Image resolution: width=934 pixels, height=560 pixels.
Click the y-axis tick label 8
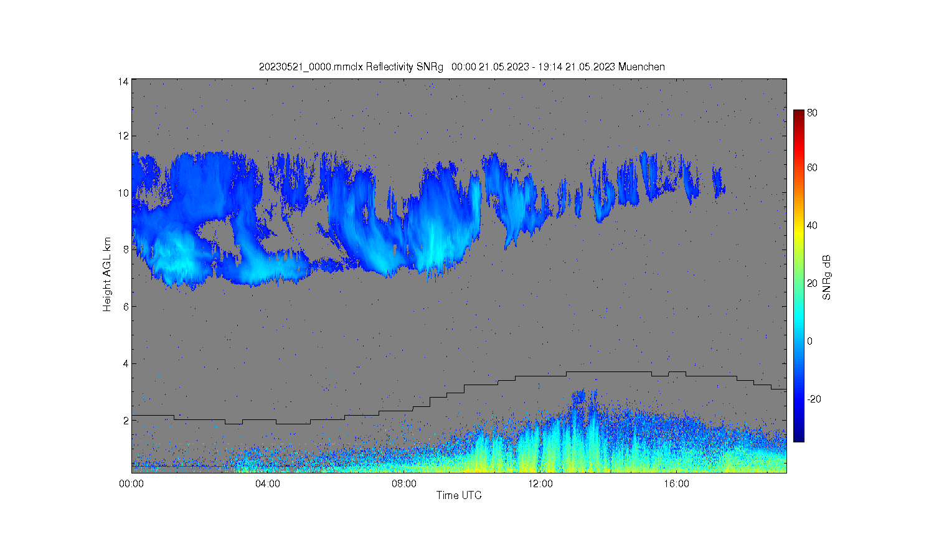click(126, 250)
